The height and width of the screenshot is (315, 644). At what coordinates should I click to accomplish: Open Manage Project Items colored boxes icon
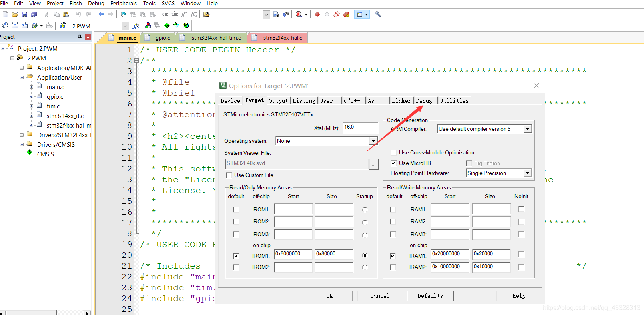pyautogui.click(x=148, y=26)
